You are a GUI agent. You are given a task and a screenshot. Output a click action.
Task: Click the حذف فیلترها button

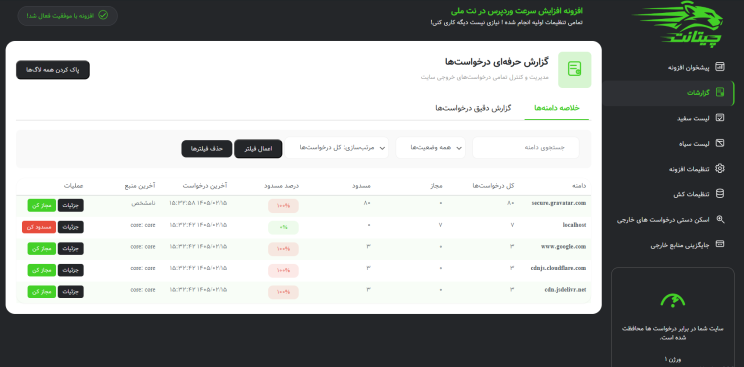point(206,149)
